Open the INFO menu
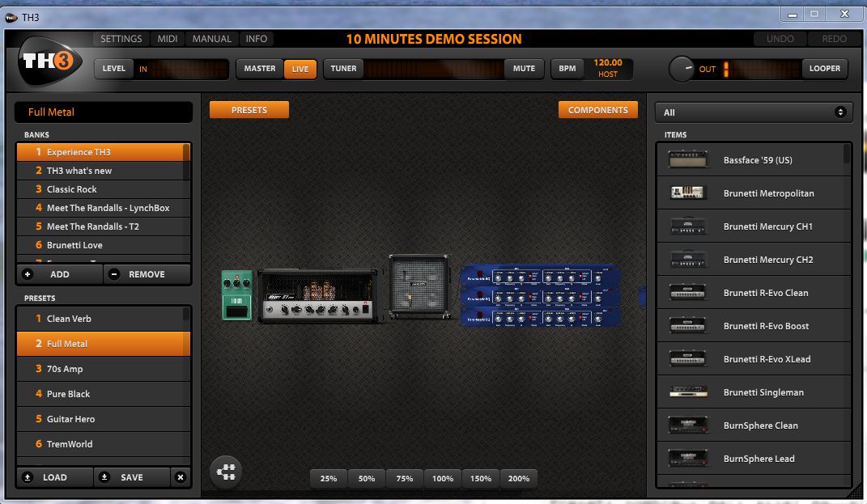 tap(257, 39)
